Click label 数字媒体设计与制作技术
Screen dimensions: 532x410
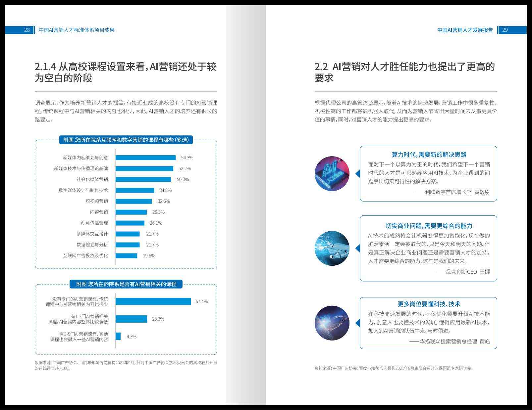coord(83,190)
